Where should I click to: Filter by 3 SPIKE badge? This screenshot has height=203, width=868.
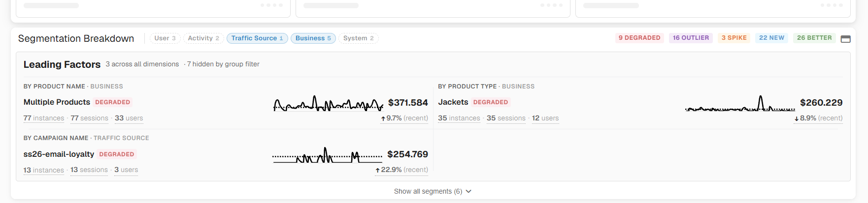734,38
